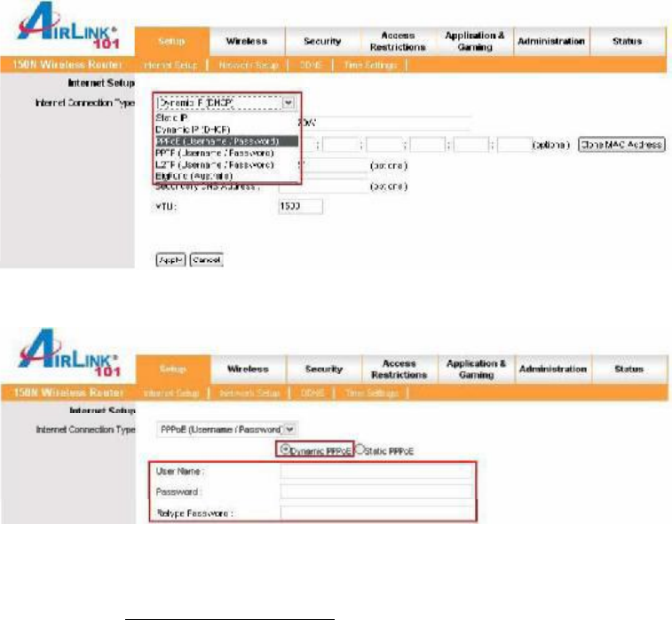
Task: Click the AirLink101 logo on the PPPoE page
Action: (69, 354)
